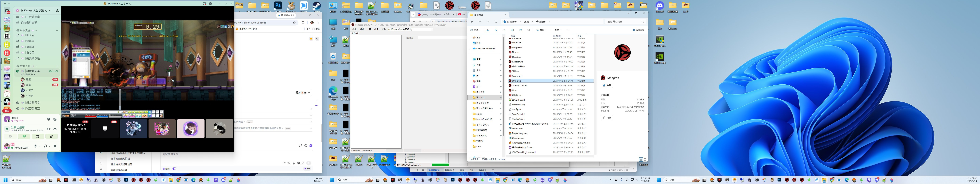Open Discord activities launcher in voice panel

point(38,136)
